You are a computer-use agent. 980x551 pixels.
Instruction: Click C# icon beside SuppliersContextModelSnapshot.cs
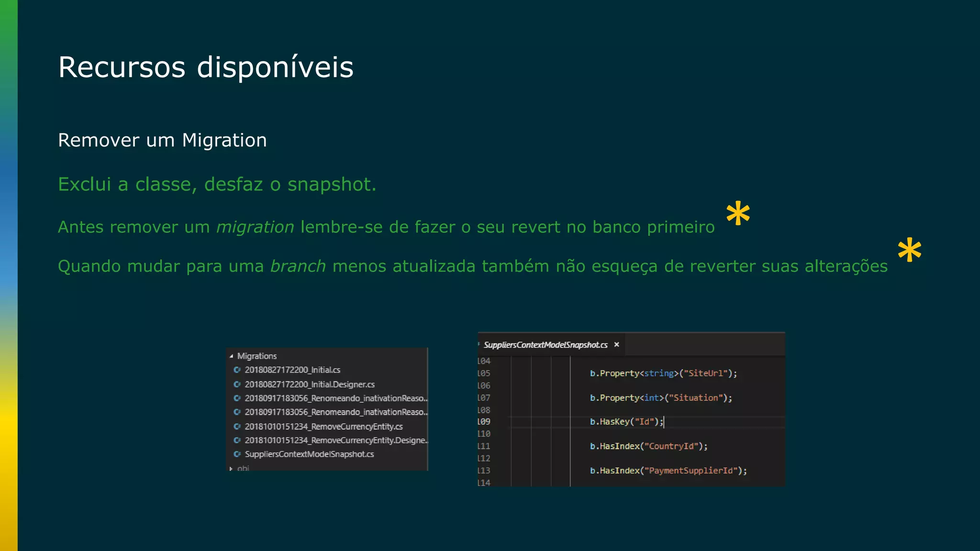point(237,454)
